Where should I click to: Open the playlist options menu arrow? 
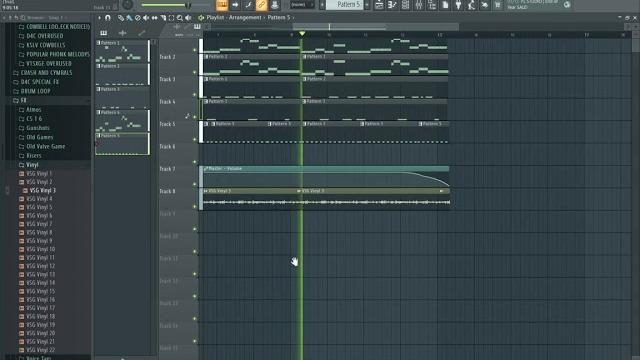pos(100,18)
